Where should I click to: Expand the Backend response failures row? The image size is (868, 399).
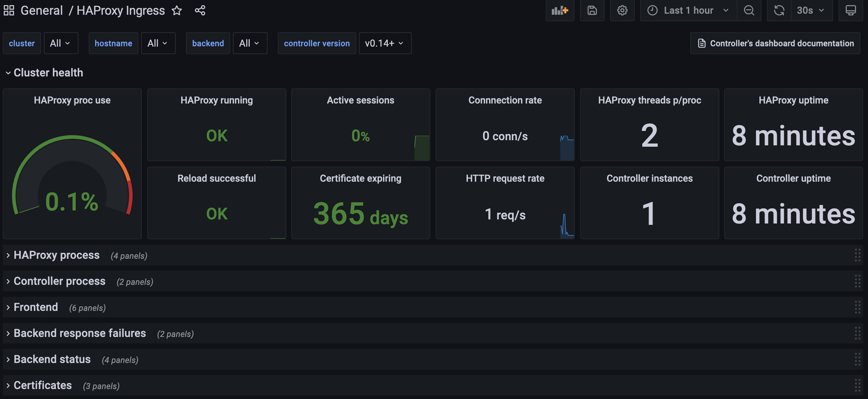tap(79, 333)
